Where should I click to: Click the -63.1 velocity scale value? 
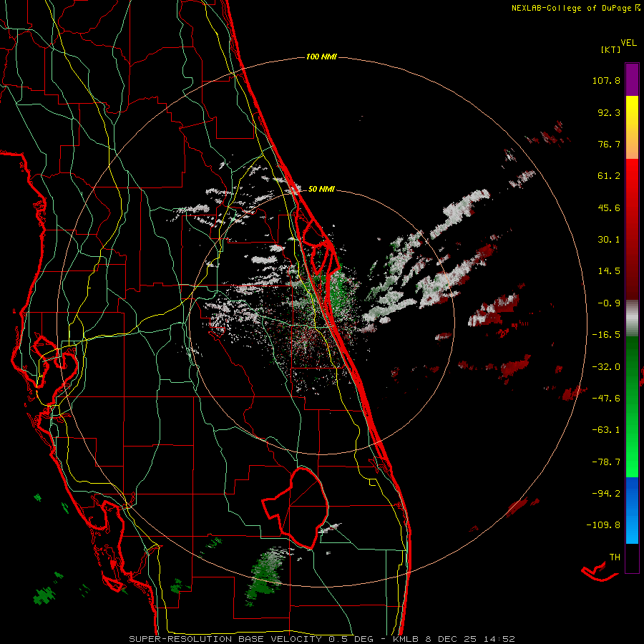pos(606,430)
